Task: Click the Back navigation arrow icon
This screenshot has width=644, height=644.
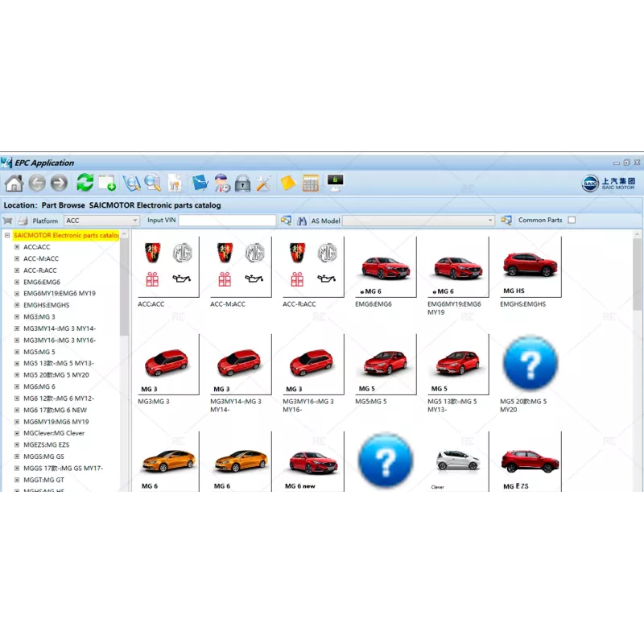Action: 39,183
